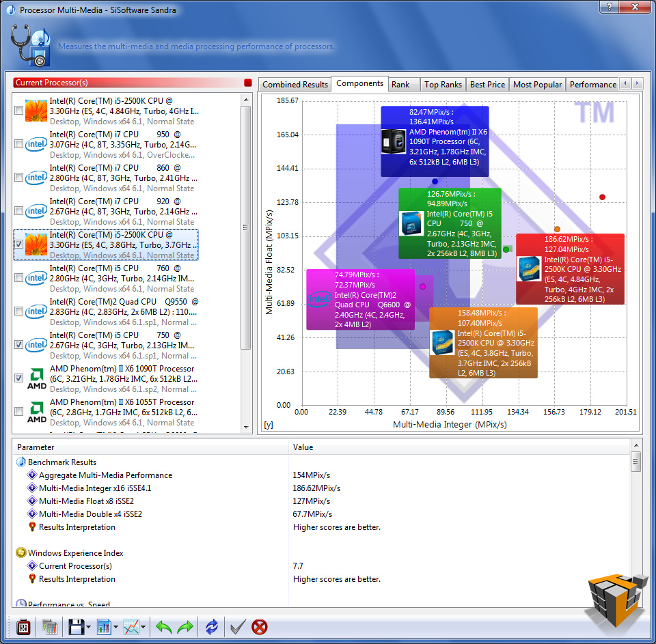Click the Parameter column header
This screenshot has height=644, width=656.
point(150,447)
